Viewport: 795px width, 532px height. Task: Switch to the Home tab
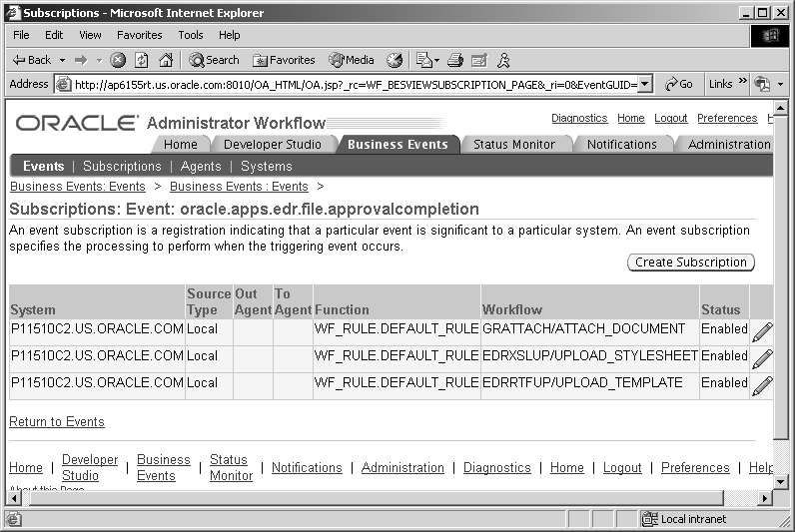click(181, 145)
